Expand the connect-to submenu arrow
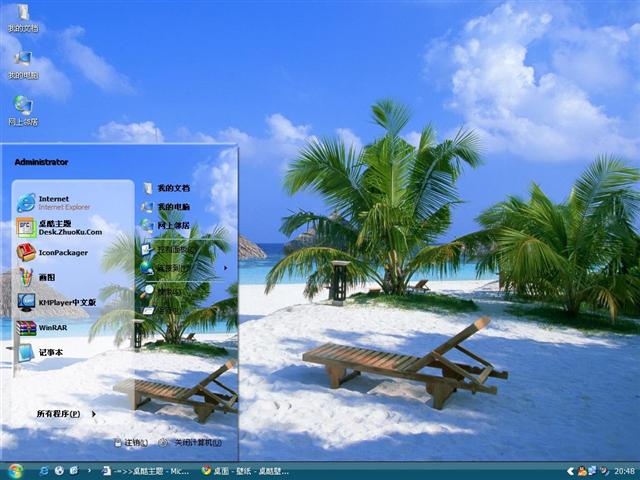This screenshot has width=640, height=480. (x=225, y=268)
